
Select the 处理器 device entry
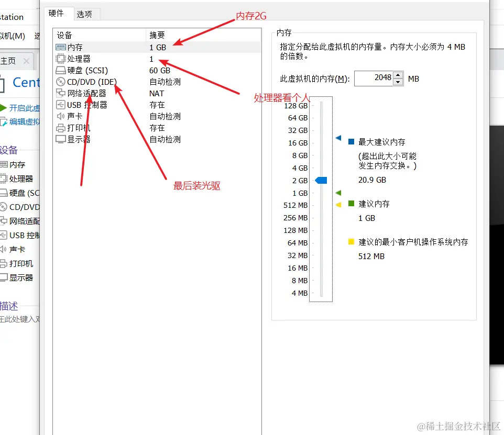(79, 59)
